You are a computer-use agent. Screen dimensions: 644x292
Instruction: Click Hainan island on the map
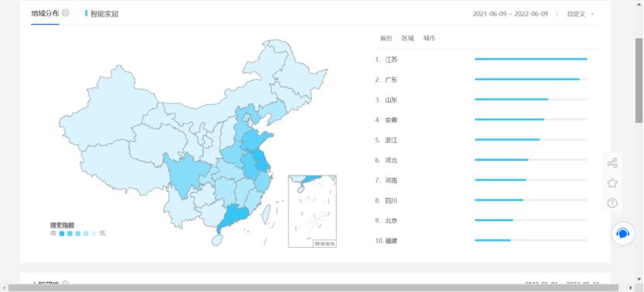point(217,240)
